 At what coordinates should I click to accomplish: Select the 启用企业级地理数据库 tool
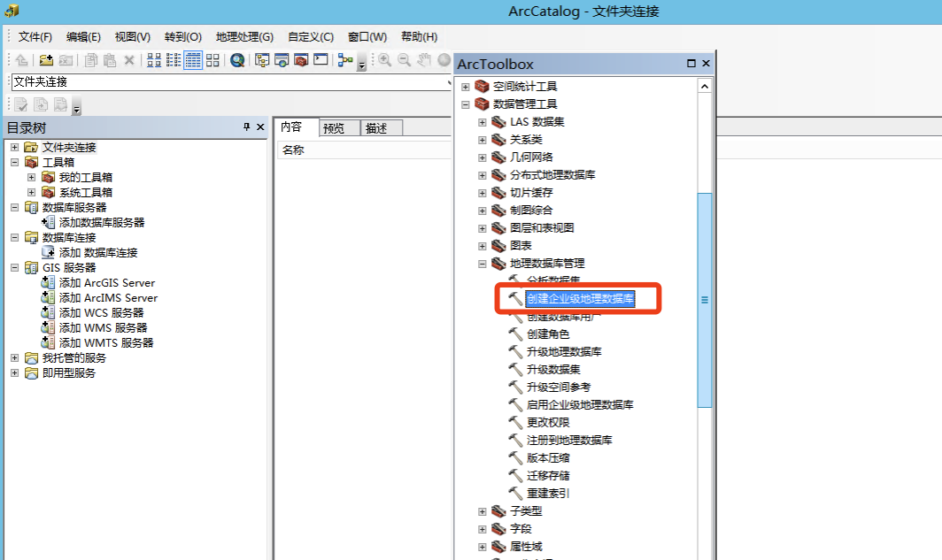pos(581,404)
